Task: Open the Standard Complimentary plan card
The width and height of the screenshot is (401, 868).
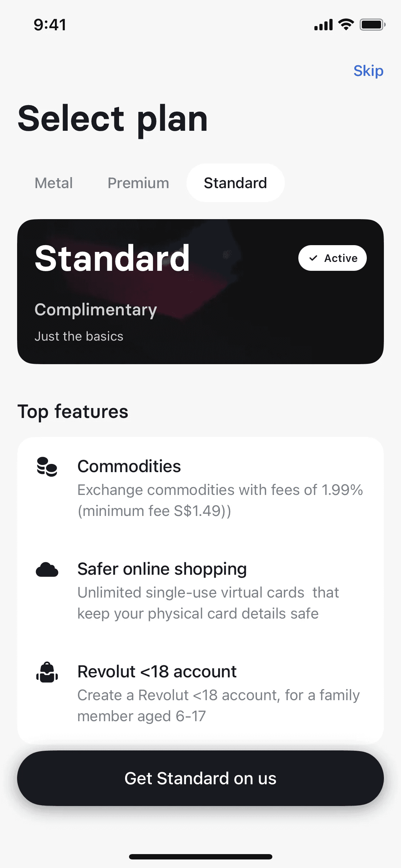Action: coord(200,291)
